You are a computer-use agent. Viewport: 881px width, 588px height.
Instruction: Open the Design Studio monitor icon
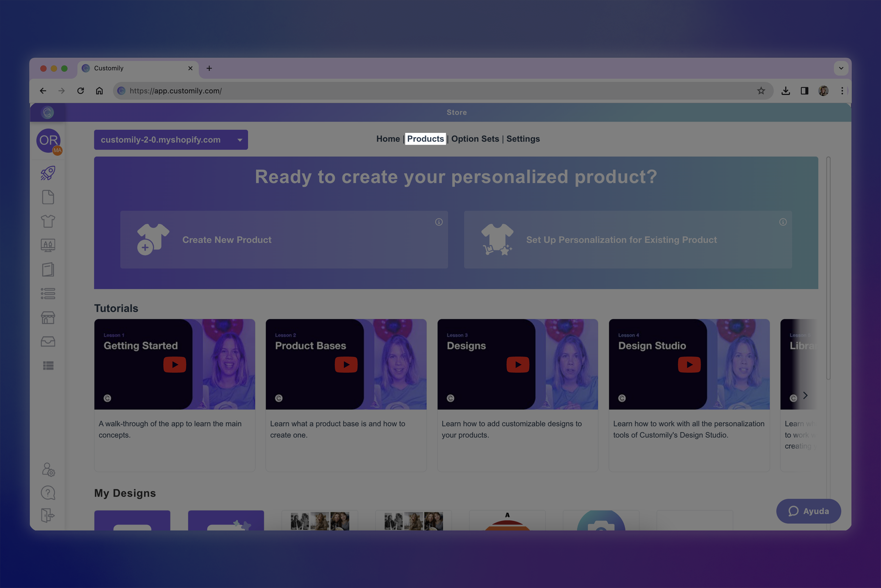(48, 245)
